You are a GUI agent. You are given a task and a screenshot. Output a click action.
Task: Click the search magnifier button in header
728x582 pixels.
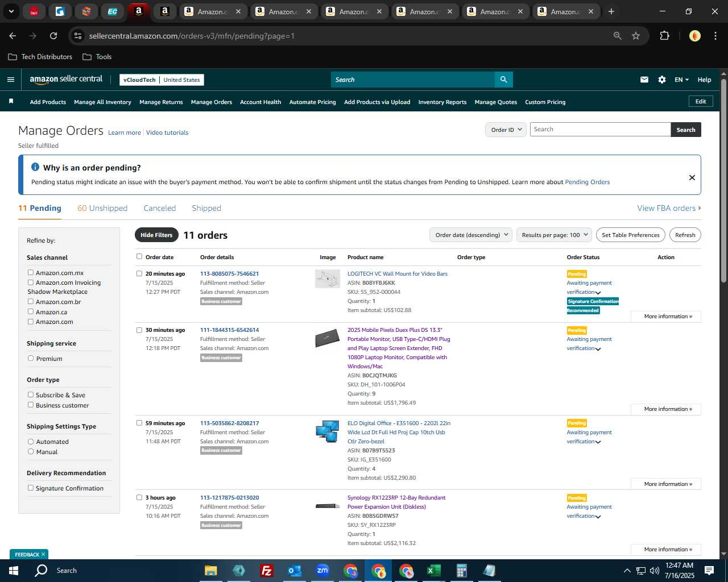tap(503, 80)
